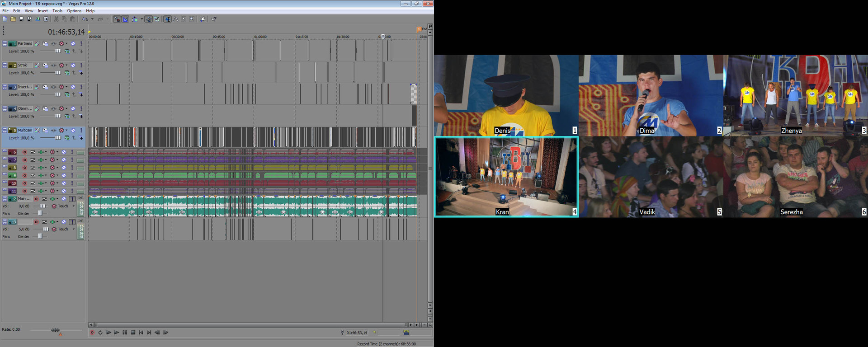Select the Envelope Edit tool

pyautogui.click(x=175, y=19)
